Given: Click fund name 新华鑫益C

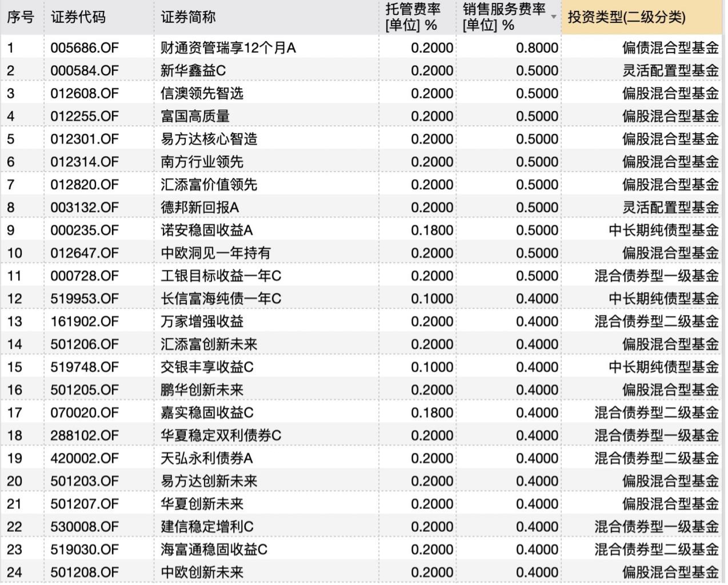Looking at the screenshot, I should 193,71.
